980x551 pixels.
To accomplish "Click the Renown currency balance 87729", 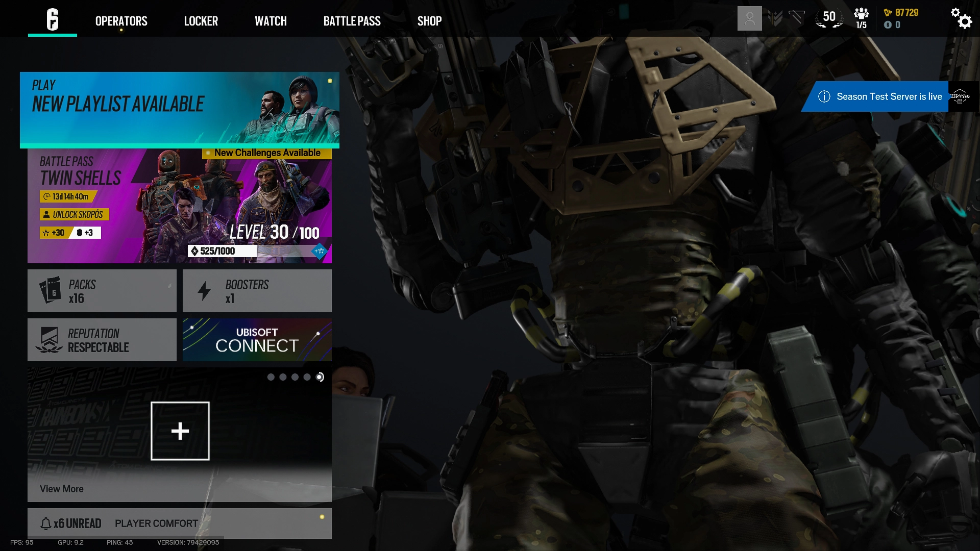I will click(906, 13).
